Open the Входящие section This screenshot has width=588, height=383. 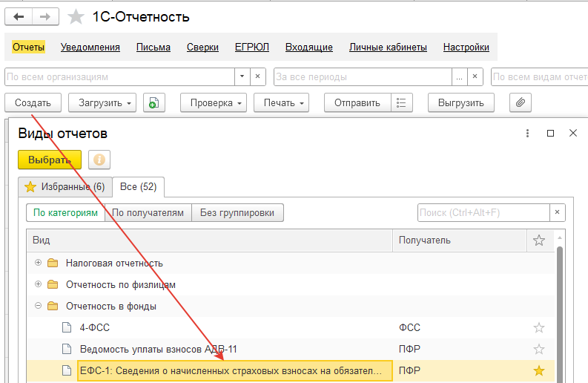[309, 47]
